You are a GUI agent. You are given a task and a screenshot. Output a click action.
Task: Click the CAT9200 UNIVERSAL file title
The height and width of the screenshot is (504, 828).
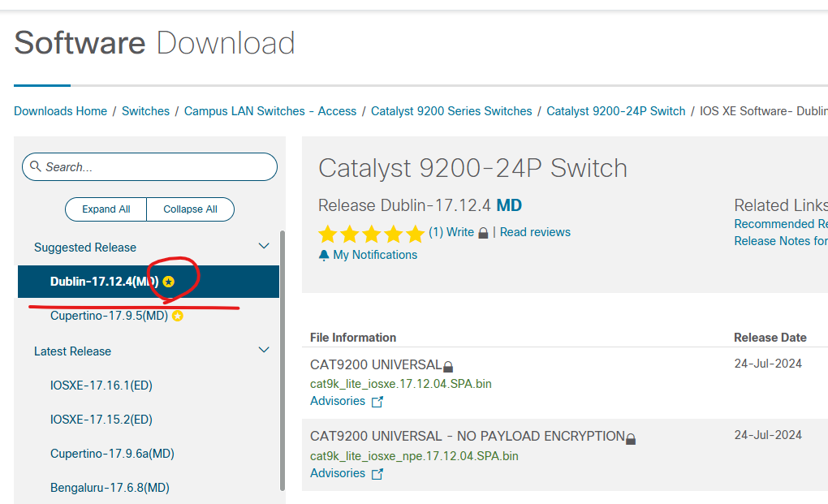376,364
